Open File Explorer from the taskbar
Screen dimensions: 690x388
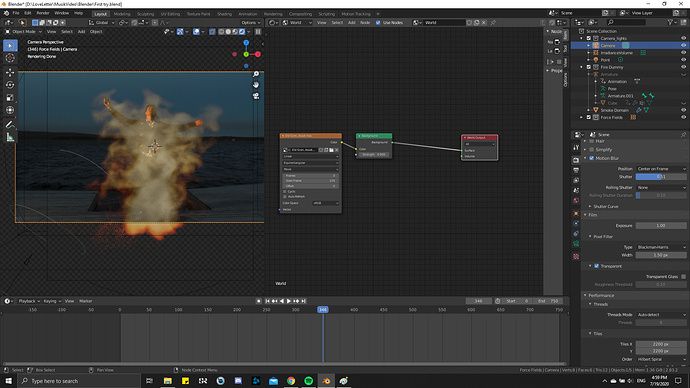(168, 381)
